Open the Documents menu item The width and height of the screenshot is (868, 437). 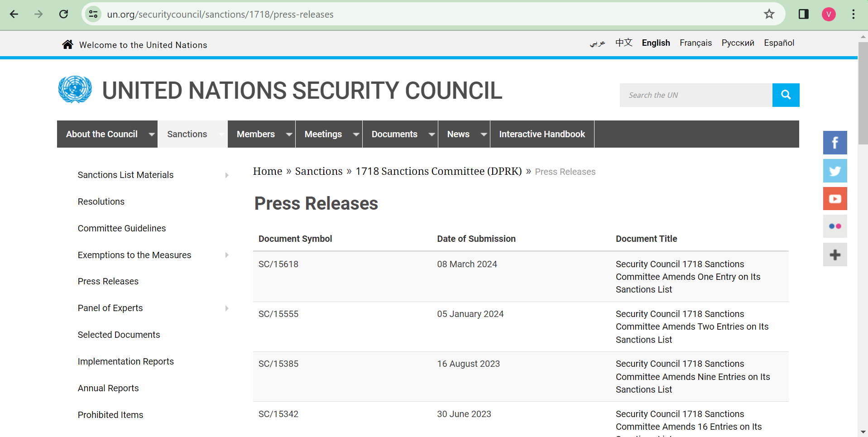[x=394, y=134]
